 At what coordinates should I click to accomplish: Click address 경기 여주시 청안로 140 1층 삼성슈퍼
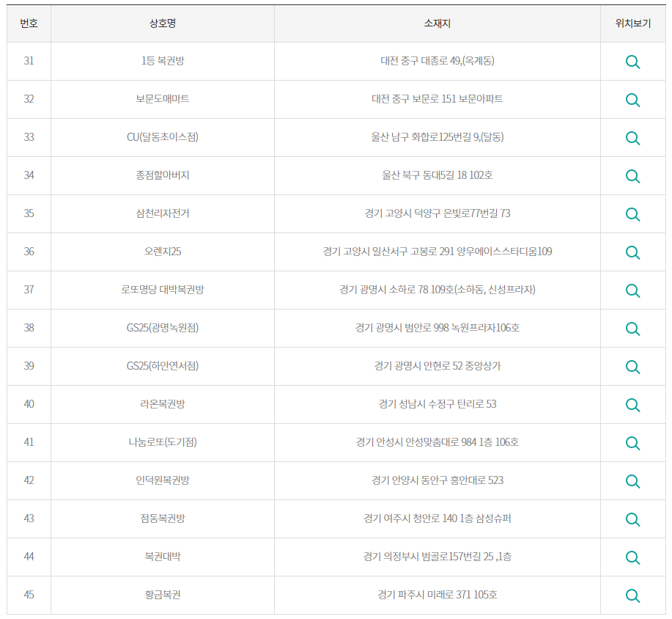pos(437,519)
